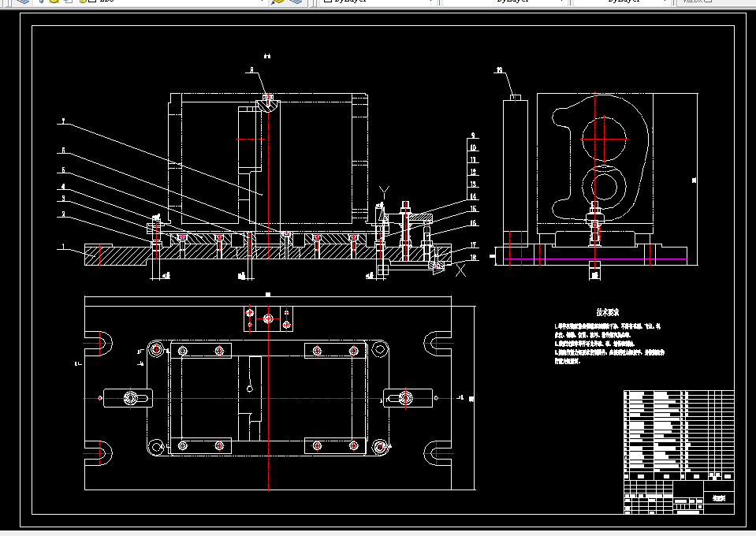Select part callout number 1 label
The height and width of the screenshot is (536, 756).
pyautogui.click(x=63, y=247)
